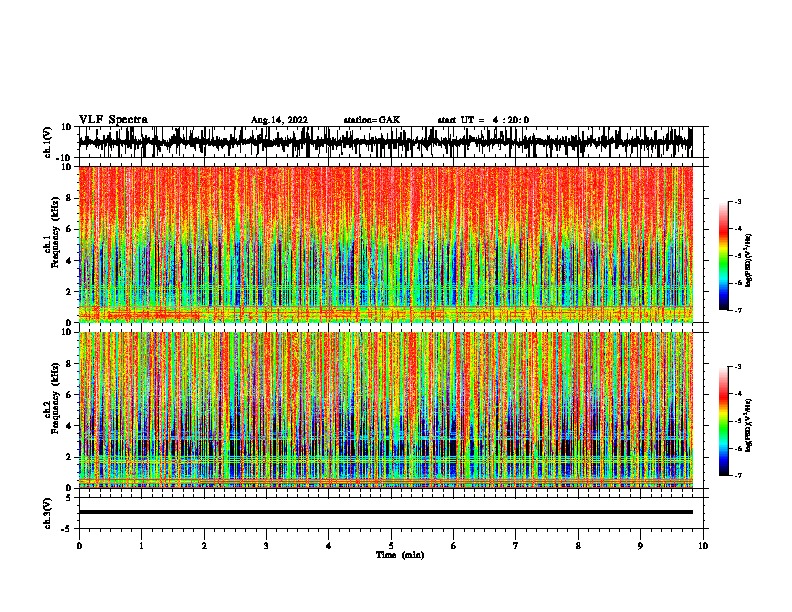
Task: Click the time axis tick '8'
Action: [x=578, y=546]
